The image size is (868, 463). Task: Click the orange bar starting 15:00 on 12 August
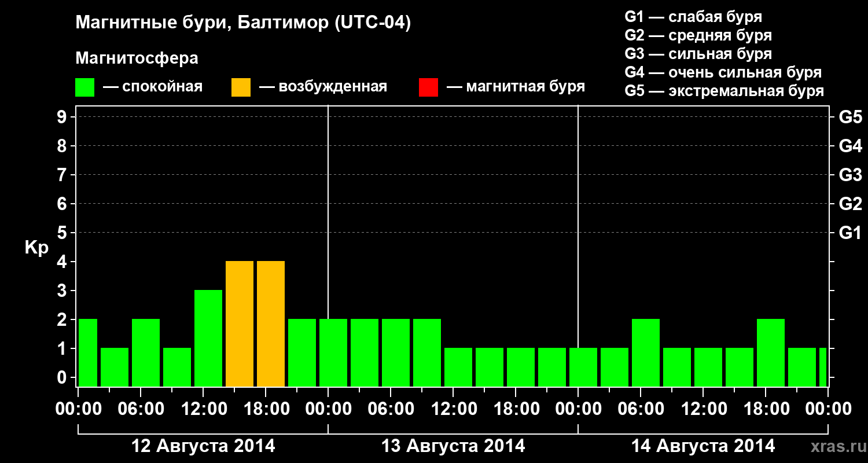[240, 324]
